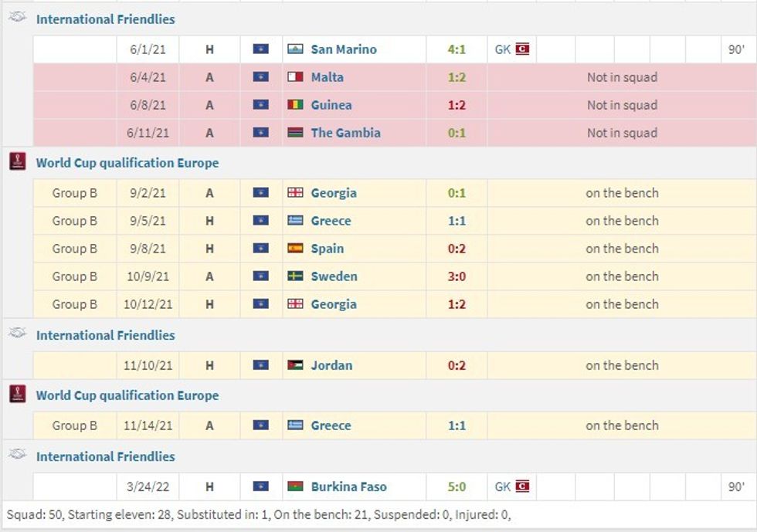Click the Sweden flag icon
The height and width of the screenshot is (532, 757).
[x=295, y=276]
